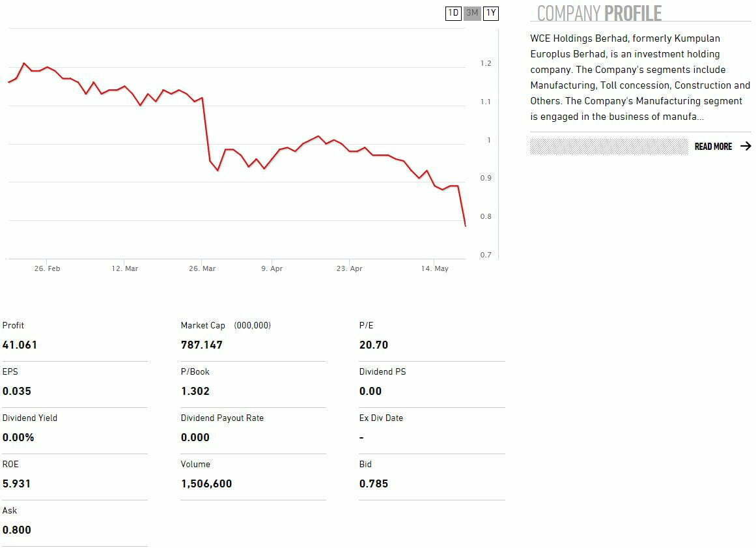
Task: Click the Profit value 41.061
Action: coord(20,345)
